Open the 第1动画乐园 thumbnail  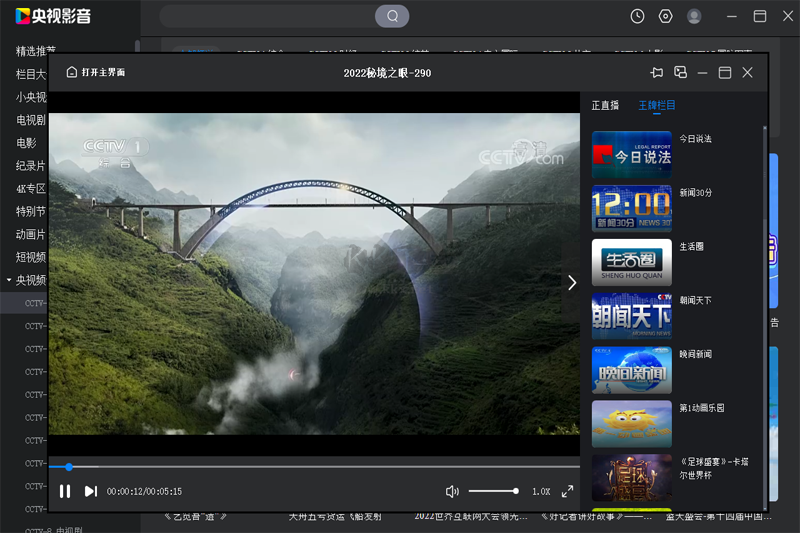(632, 424)
